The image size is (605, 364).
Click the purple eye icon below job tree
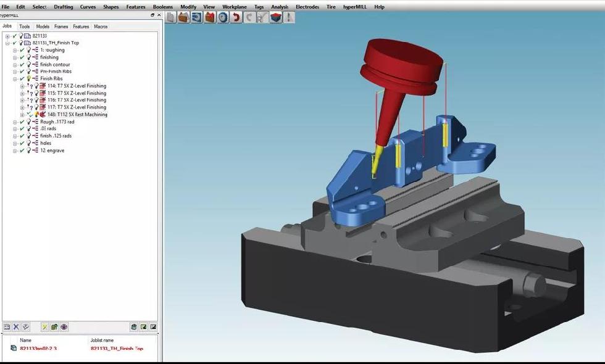pos(64,327)
